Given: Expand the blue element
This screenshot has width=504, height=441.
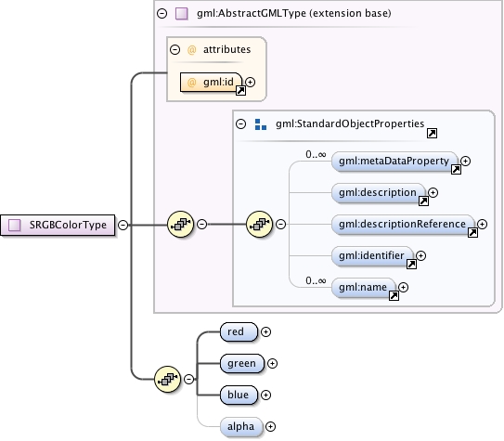Looking at the screenshot, I should [265, 395].
